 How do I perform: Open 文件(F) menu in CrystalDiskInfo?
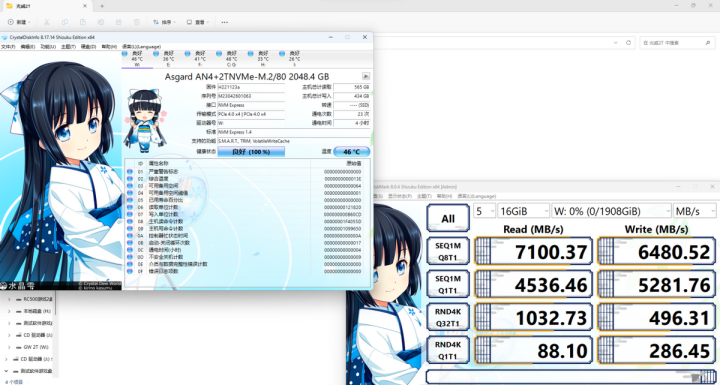8,46
